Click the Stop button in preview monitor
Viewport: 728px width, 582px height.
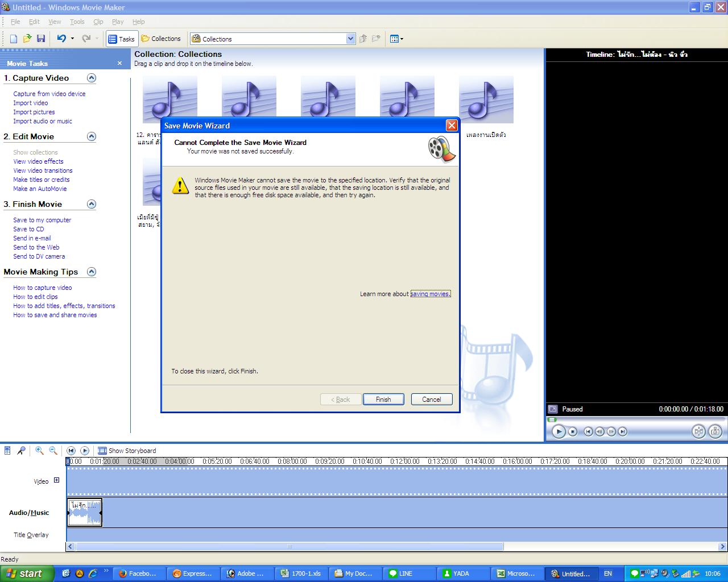573,432
